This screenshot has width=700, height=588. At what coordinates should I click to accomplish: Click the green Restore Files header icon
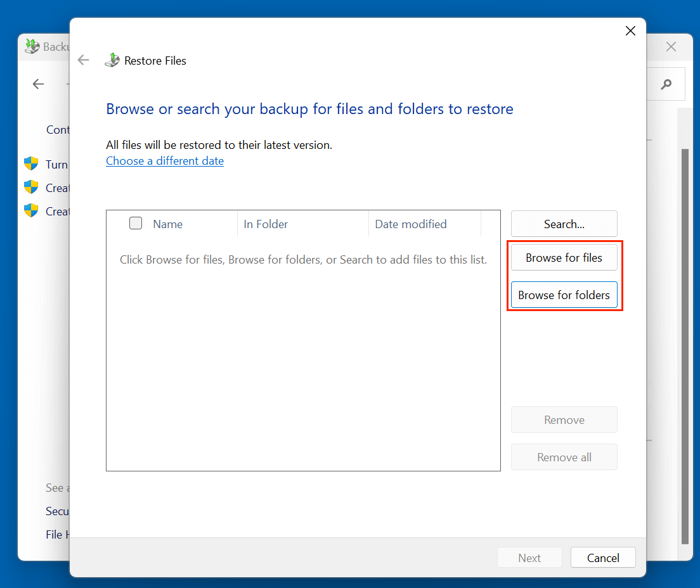[x=112, y=60]
